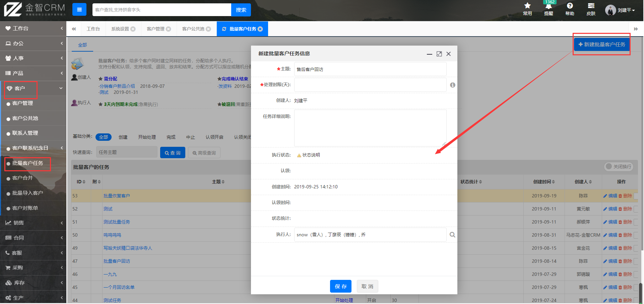Click the 执行人 search magnifier icon
The width and height of the screenshot is (644, 304).
pos(452,235)
